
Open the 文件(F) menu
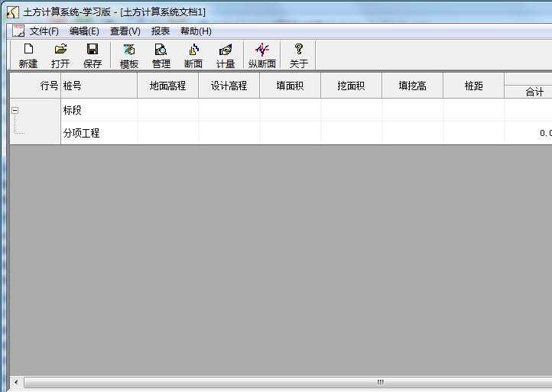tap(44, 31)
